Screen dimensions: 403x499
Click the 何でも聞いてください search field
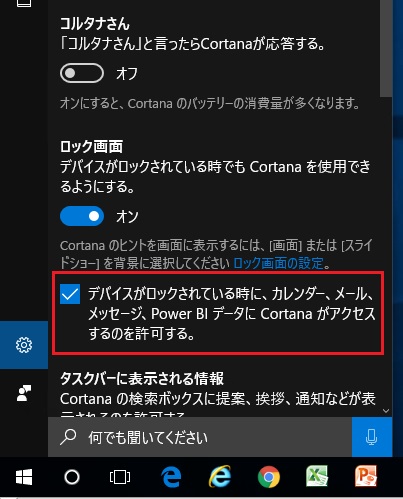[200, 437]
